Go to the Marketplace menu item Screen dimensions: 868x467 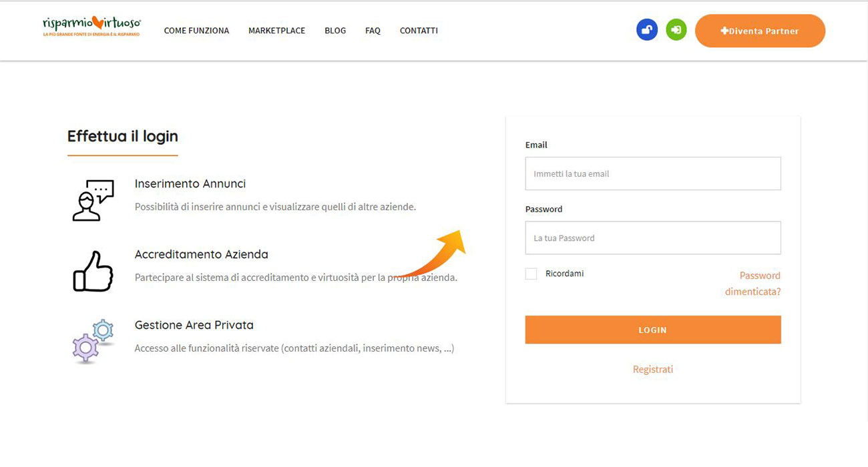pyautogui.click(x=276, y=31)
